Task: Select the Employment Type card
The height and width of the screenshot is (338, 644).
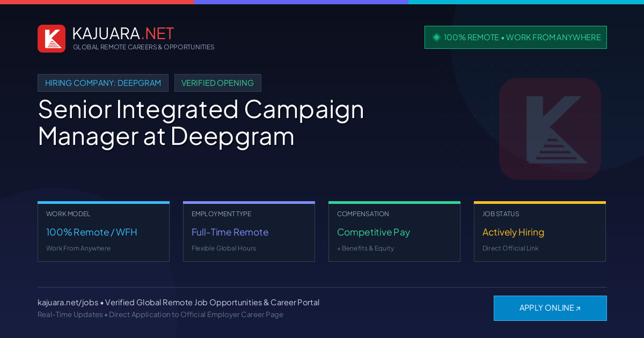Action: pos(249,232)
